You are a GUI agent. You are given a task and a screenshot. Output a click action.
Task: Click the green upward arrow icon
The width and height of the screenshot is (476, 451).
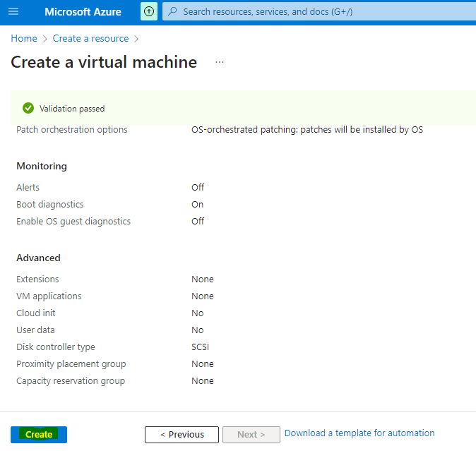pos(149,12)
